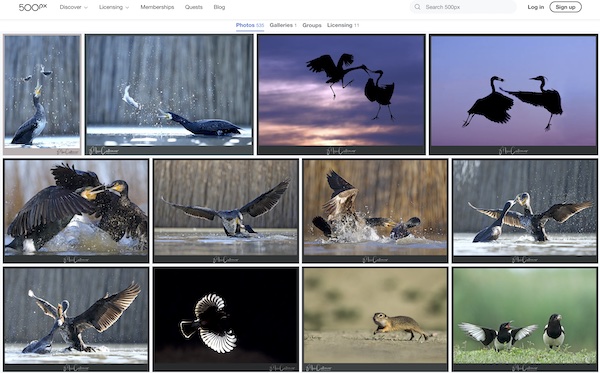Image resolution: width=600 pixels, height=373 pixels.
Task: Open the running ground squirrel photo
Action: [375, 319]
